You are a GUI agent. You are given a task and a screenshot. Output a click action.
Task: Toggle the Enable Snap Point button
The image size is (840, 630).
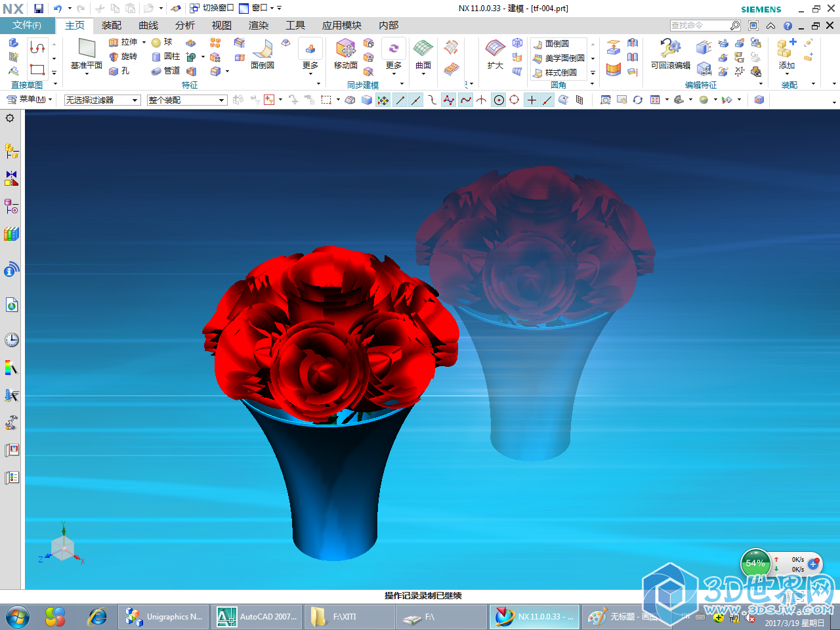(x=383, y=100)
